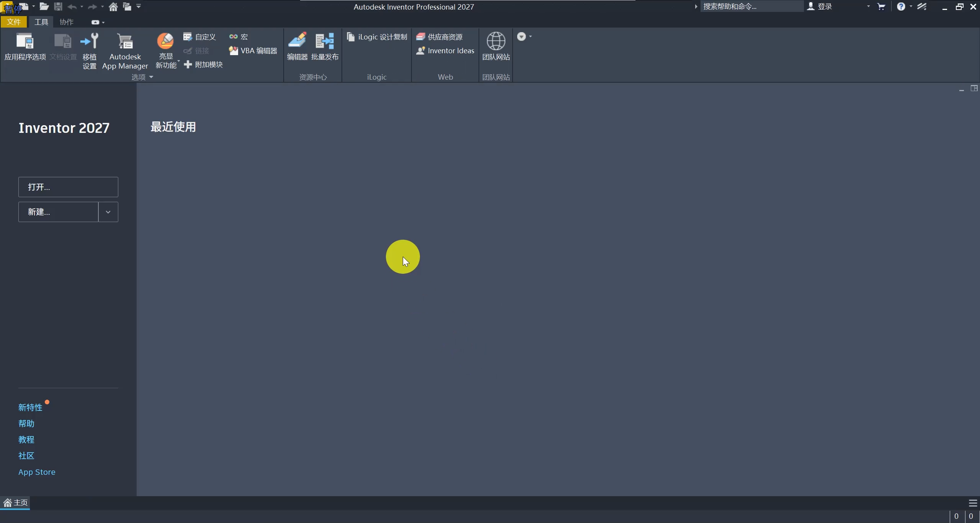Open the 亮显新功能 dropdown arrow
Image resolution: width=980 pixels, height=523 pixels.
pos(179,61)
